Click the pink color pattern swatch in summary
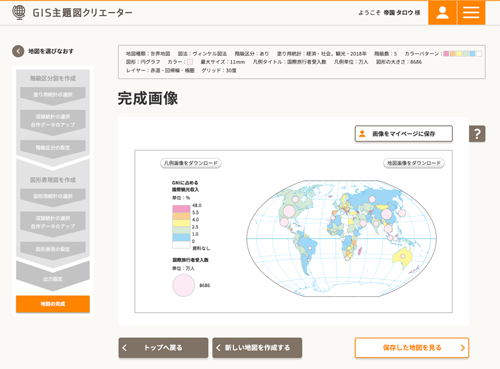The width and height of the screenshot is (500, 369). [x=446, y=54]
